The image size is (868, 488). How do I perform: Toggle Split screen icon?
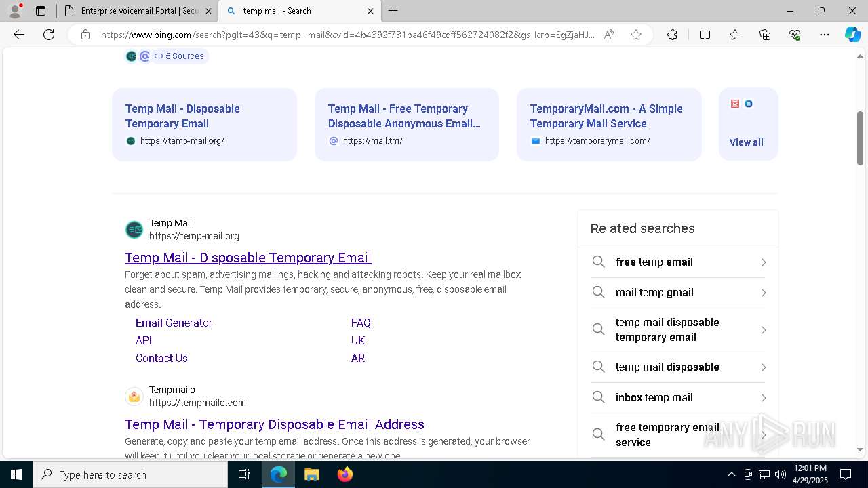[705, 35]
